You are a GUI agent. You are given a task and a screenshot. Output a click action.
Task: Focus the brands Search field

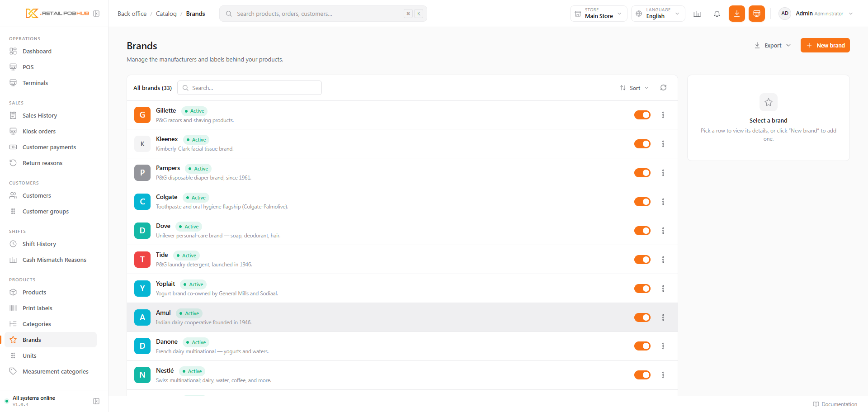pyautogui.click(x=250, y=88)
